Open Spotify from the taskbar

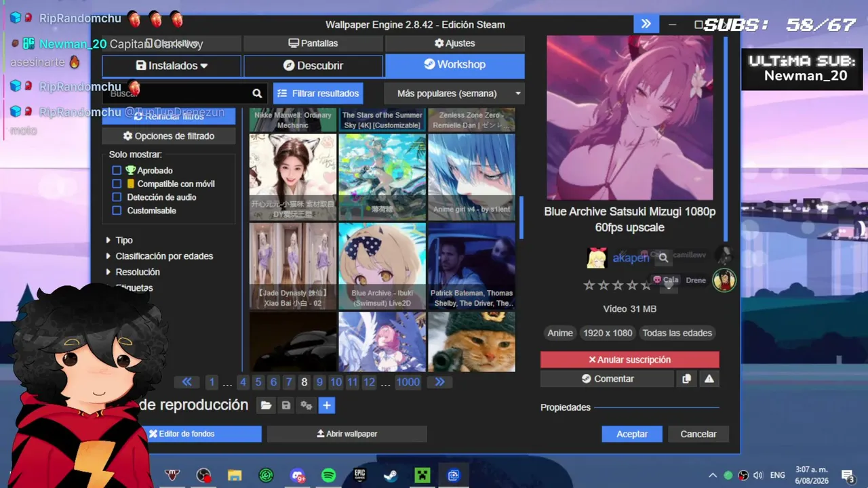point(329,475)
